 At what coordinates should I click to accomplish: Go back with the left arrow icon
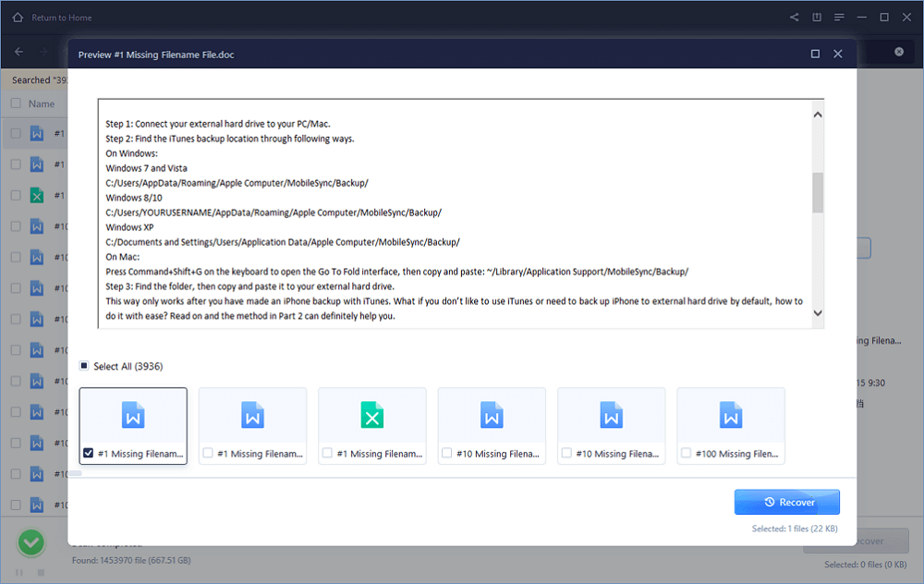[18, 52]
